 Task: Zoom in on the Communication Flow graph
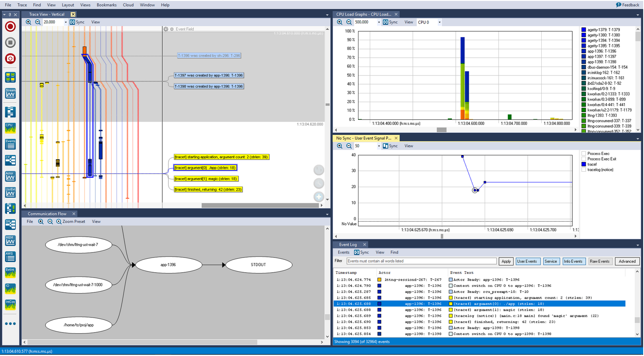[41, 222]
